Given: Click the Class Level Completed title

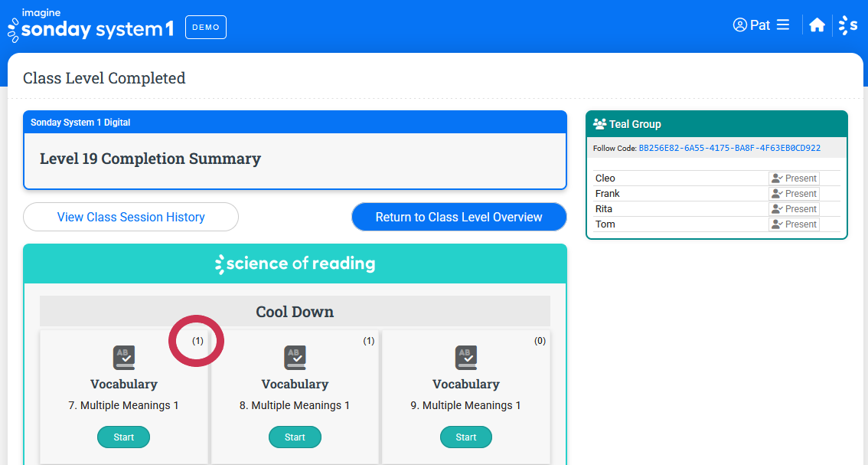Looking at the screenshot, I should point(104,78).
